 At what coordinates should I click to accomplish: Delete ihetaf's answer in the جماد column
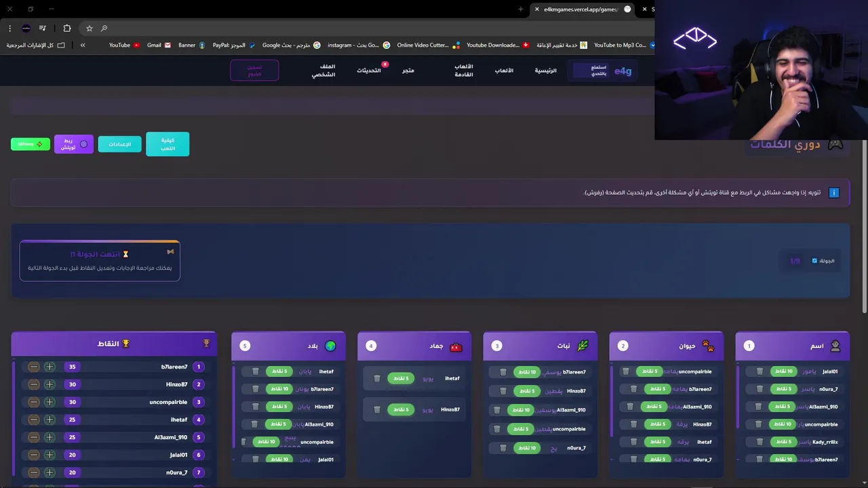click(377, 378)
